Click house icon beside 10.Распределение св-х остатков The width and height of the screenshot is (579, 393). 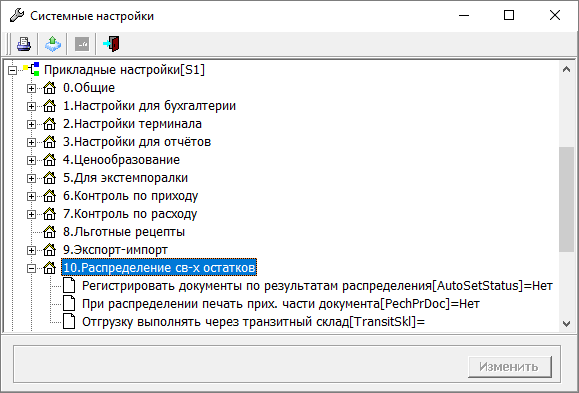pos(49,268)
